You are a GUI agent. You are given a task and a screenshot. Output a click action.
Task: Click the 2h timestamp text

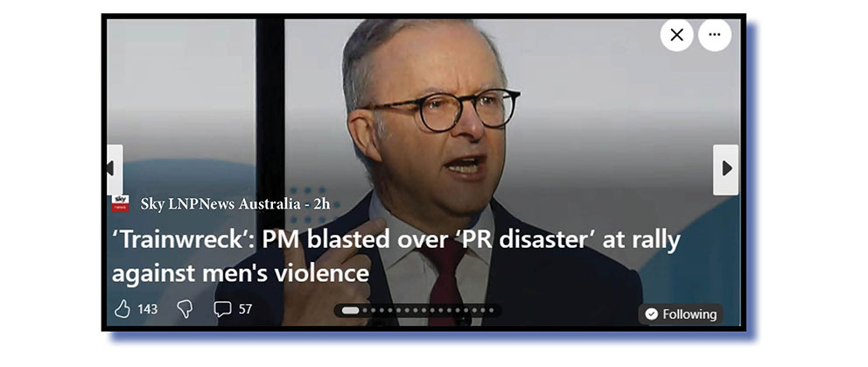tap(322, 204)
